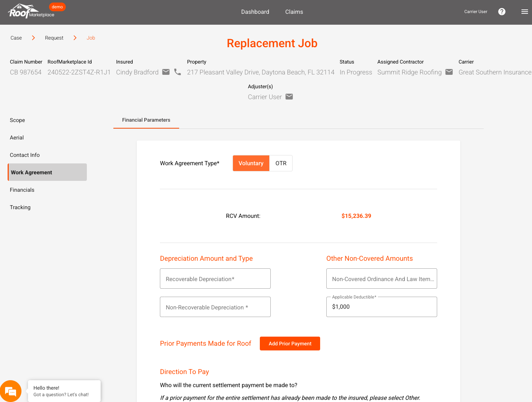Click phone icon next to Cindy Bradford
The width and height of the screenshot is (532, 402).
coord(177,72)
